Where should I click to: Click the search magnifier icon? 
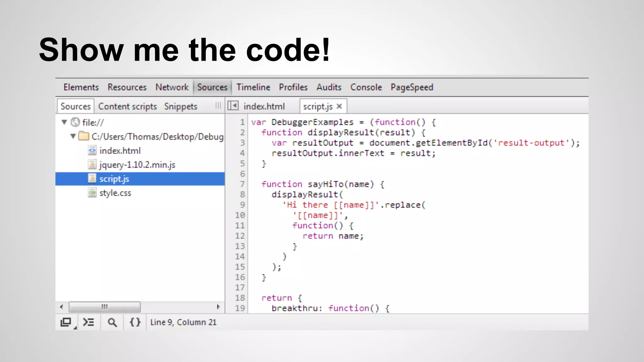(x=112, y=322)
